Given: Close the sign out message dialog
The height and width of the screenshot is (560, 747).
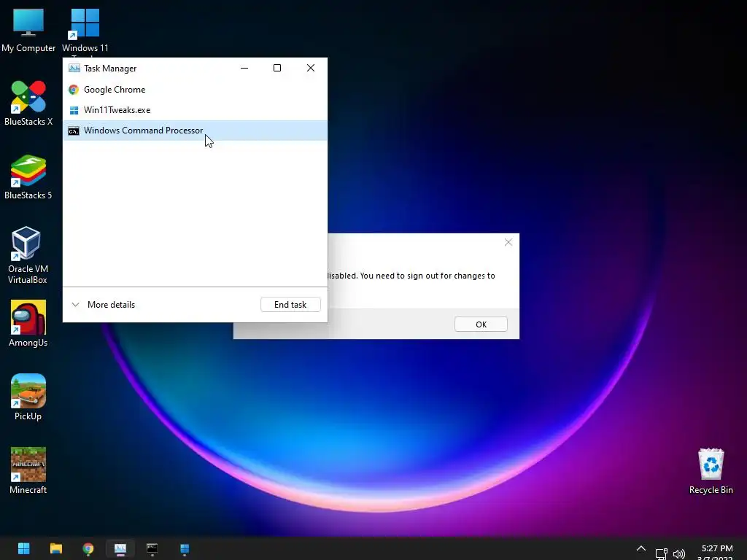Looking at the screenshot, I should [x=508, y=242].
